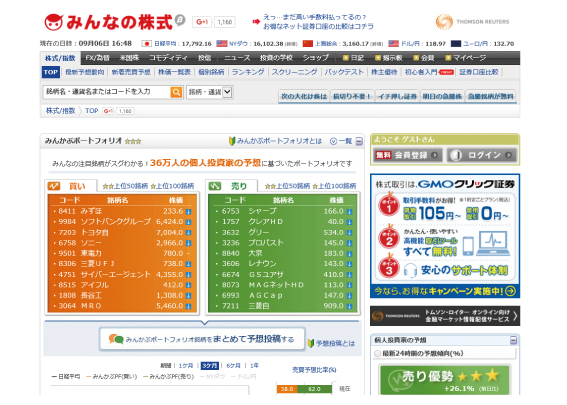Image resolution: width=567 pixels, height=405 pixels.
Task: Click the G+1 button in the breadcrumb
Action: coord(108,111)
